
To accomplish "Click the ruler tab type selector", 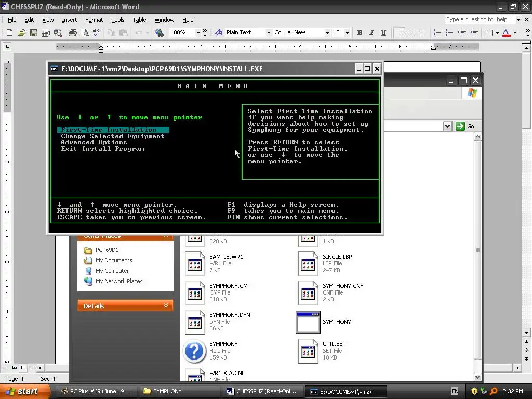I will point(7,46).
